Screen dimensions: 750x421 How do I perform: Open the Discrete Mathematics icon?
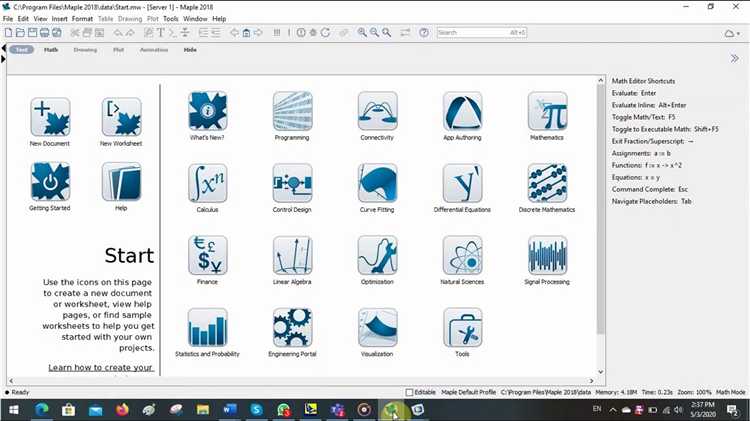[547, 183]
